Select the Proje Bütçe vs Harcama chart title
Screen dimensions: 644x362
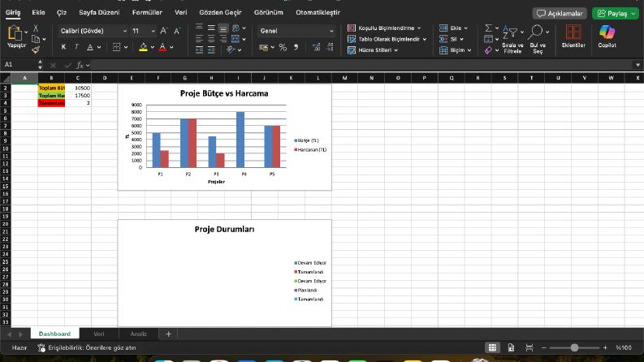224,93
